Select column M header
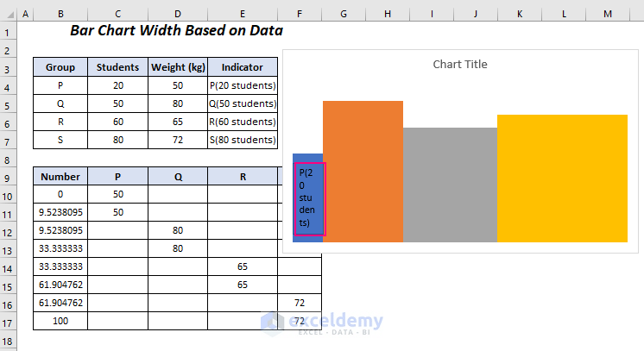 pos(608,15)
